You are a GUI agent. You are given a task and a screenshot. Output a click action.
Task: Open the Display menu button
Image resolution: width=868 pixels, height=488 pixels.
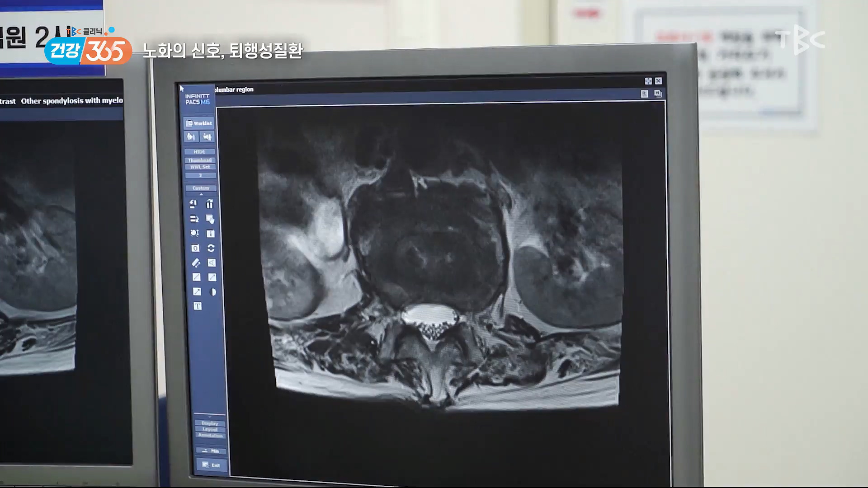click(x=210, y=423)
